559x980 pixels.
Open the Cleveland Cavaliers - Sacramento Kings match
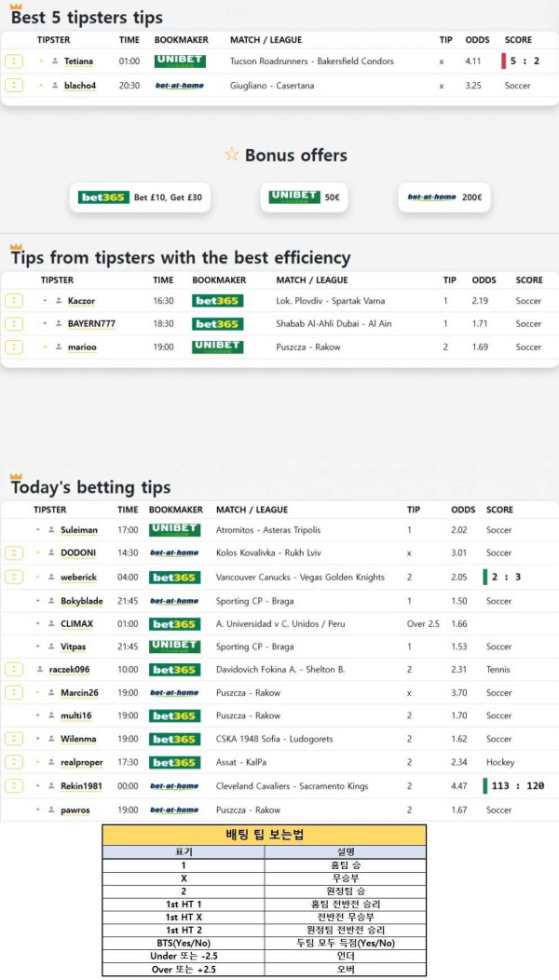point(292,786)
